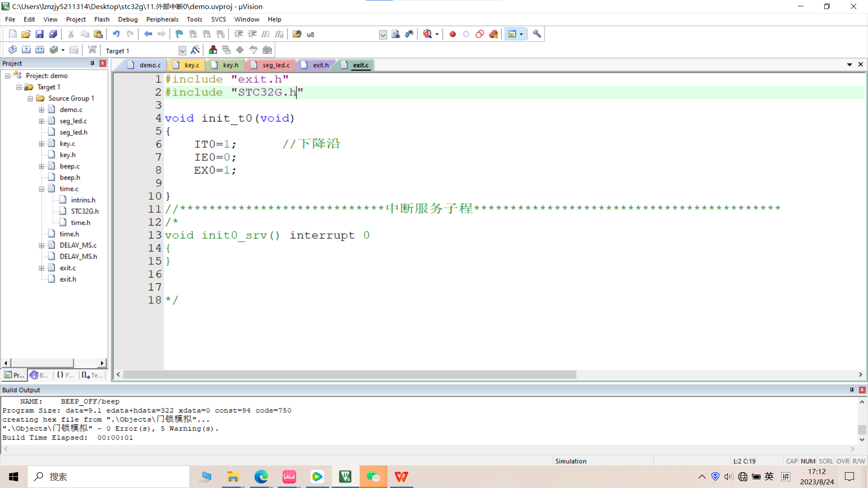Collapse Source Group 1
This screenshot has width=868, height=488.
(30, 99)
